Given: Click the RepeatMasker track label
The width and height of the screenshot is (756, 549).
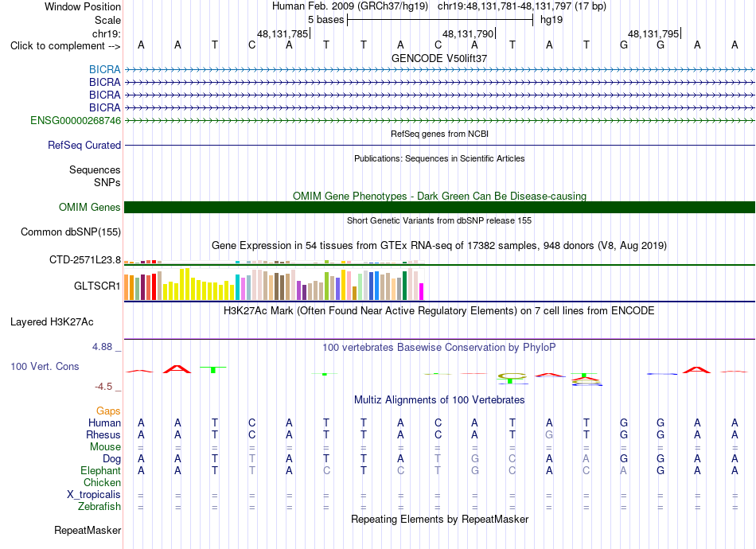Looking at the screenshot, I should [x=88, y=530].
